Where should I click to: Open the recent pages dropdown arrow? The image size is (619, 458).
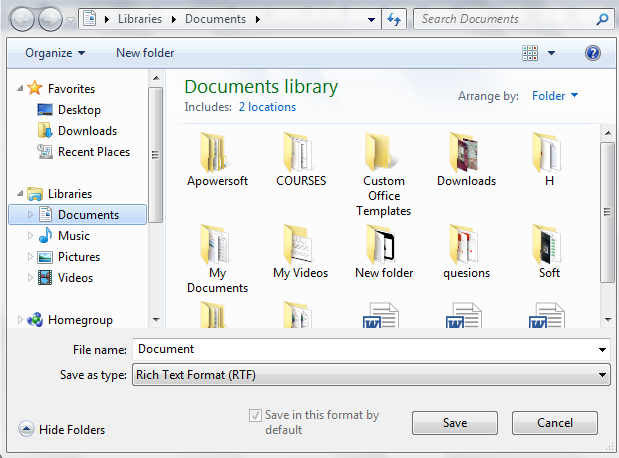pos(70,19)
